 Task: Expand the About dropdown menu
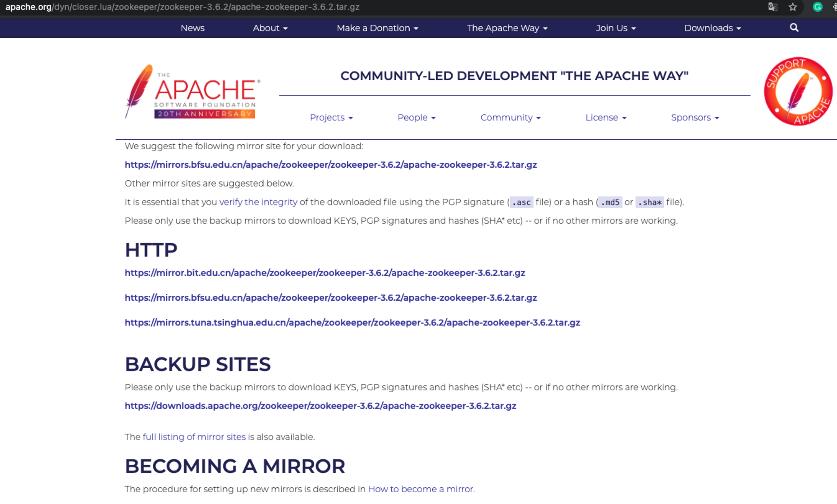[270, 28]
